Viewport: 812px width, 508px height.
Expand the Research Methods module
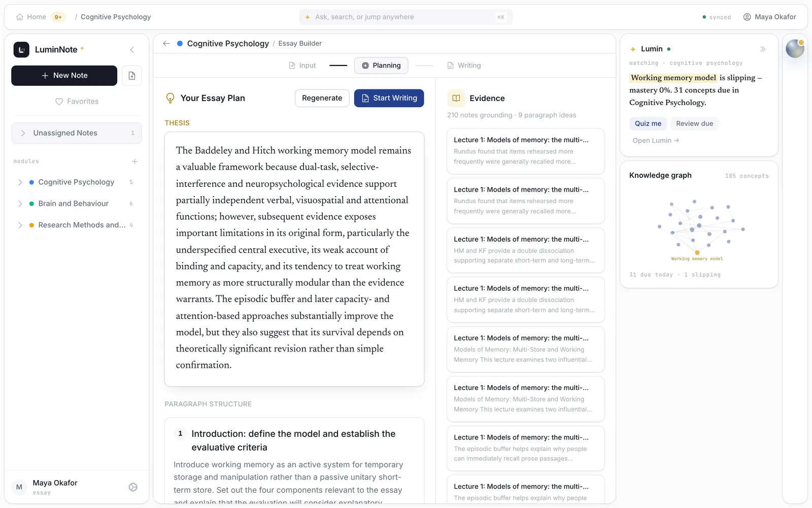[x=20, y=225]
